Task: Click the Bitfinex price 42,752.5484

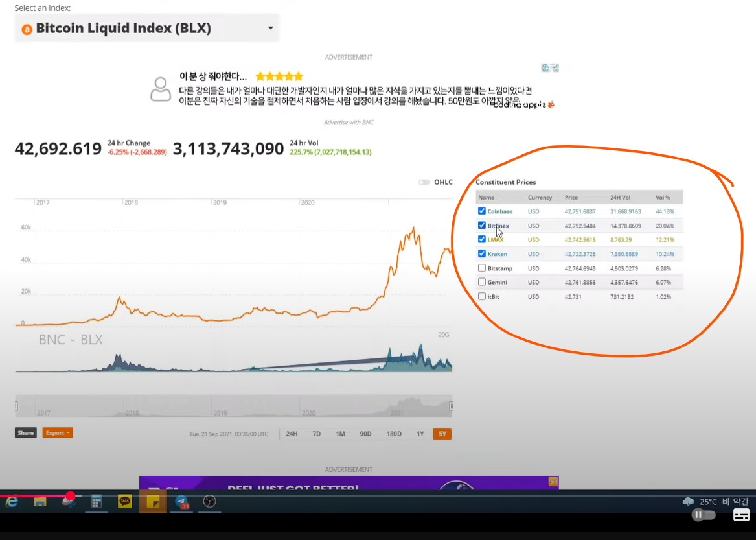Action: (580, 226)
